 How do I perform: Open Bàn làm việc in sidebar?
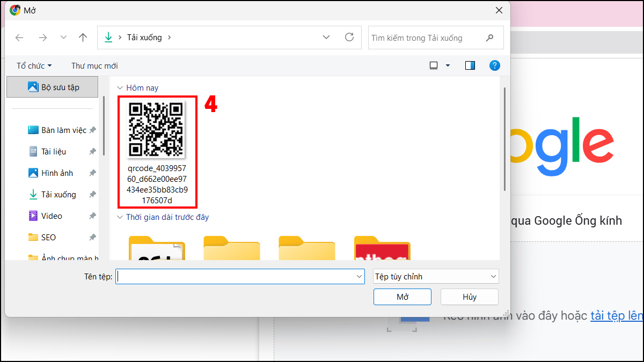pyautogui.click(x=57, y=130)
